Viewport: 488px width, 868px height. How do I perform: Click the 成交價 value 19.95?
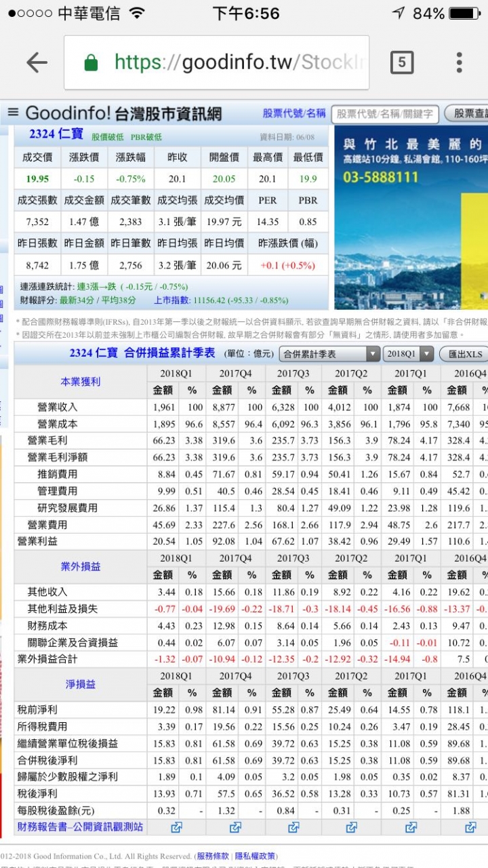point(37,179)
